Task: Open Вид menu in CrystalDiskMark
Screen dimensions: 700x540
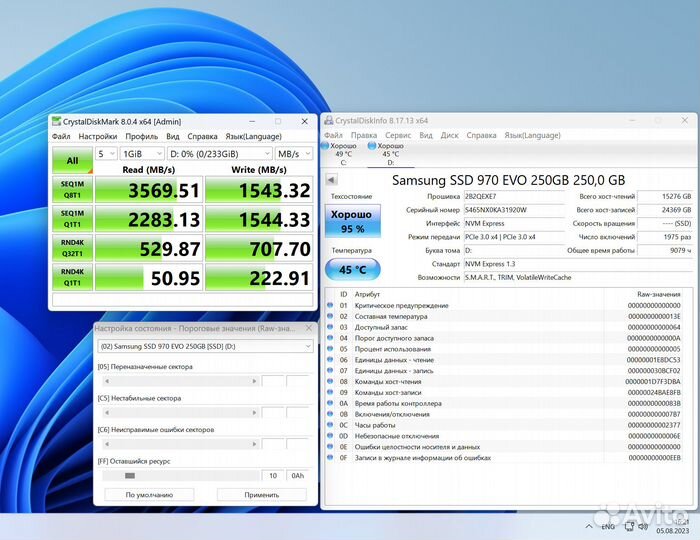Action: tap(173, 136)
